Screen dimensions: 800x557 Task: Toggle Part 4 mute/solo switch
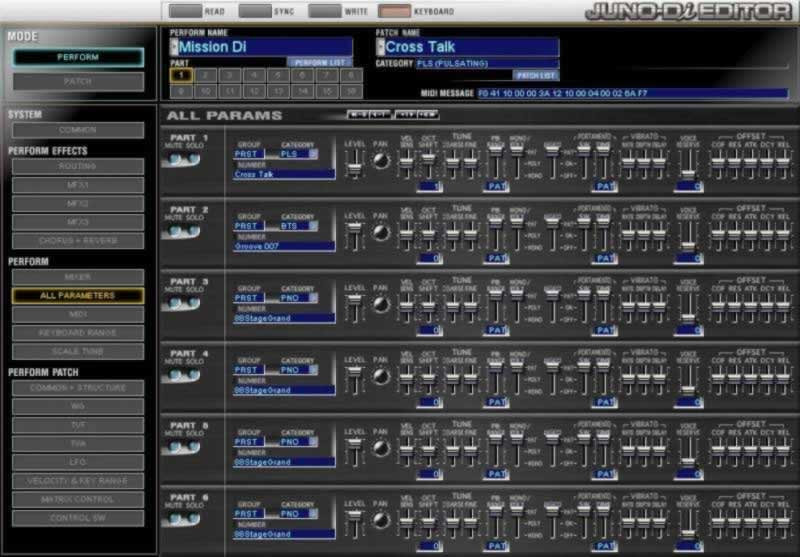click(x=187, y=376)
